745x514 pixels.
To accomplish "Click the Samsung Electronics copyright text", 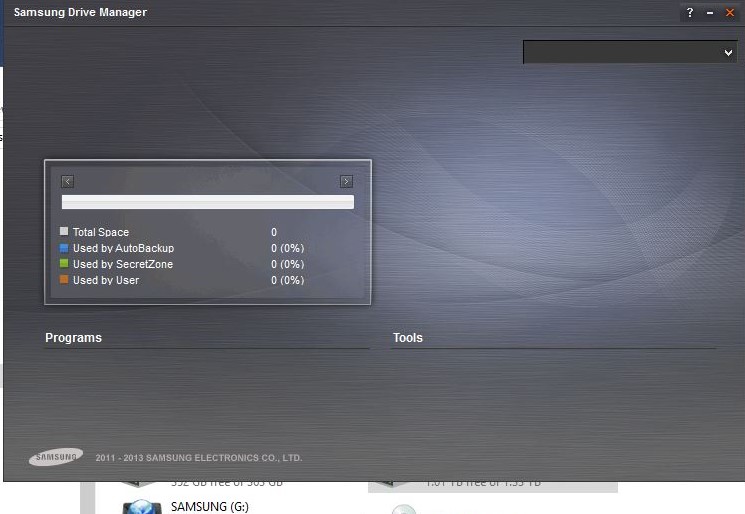I will 199,458.
